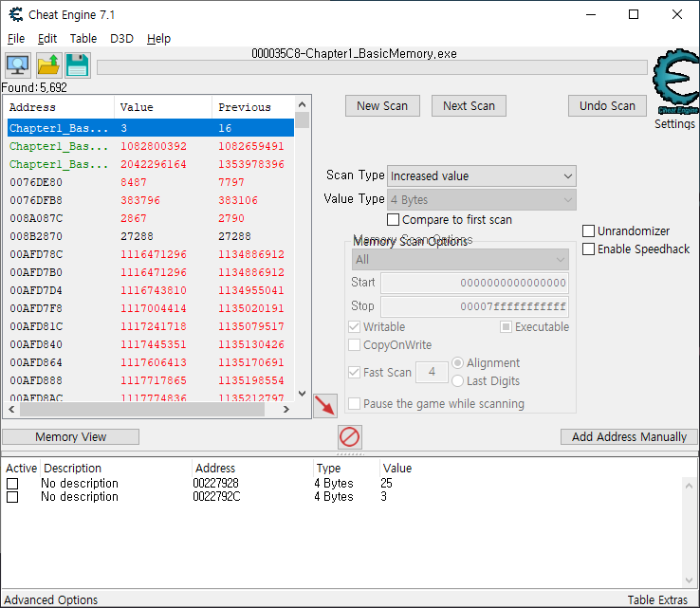Image resolution: width=700 pixels, height=608 pixels.
Task: Toggle the Executable checkbox
Action: pyautogui.click(x=506, y=327)
